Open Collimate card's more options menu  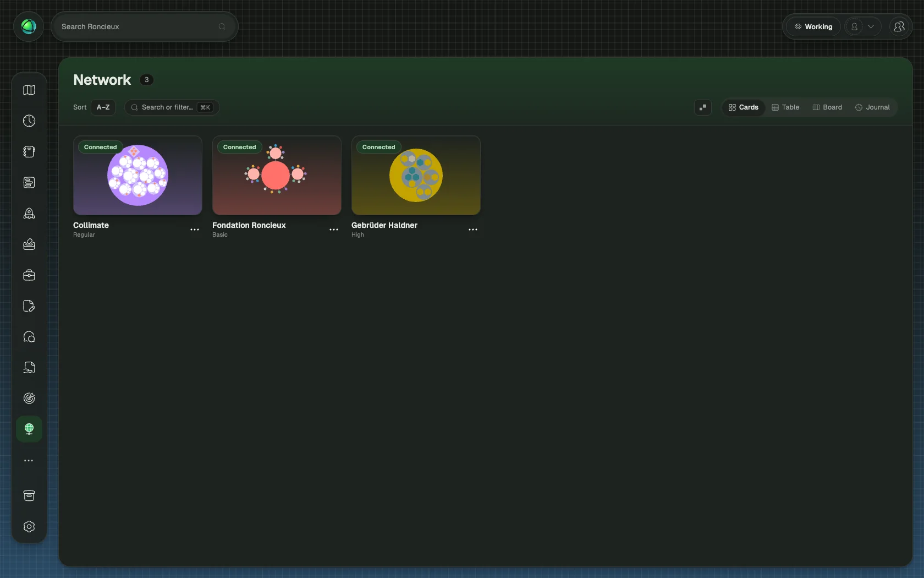click(195, 230)
